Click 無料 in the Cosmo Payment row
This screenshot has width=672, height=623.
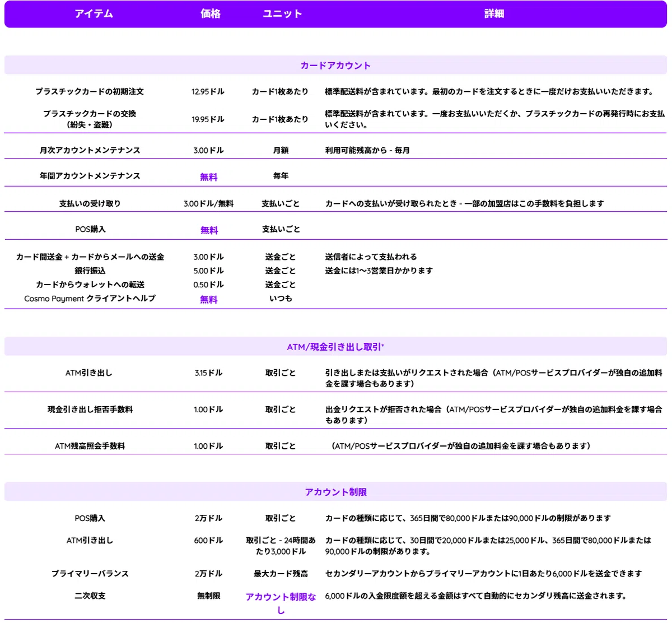(208, 299)
